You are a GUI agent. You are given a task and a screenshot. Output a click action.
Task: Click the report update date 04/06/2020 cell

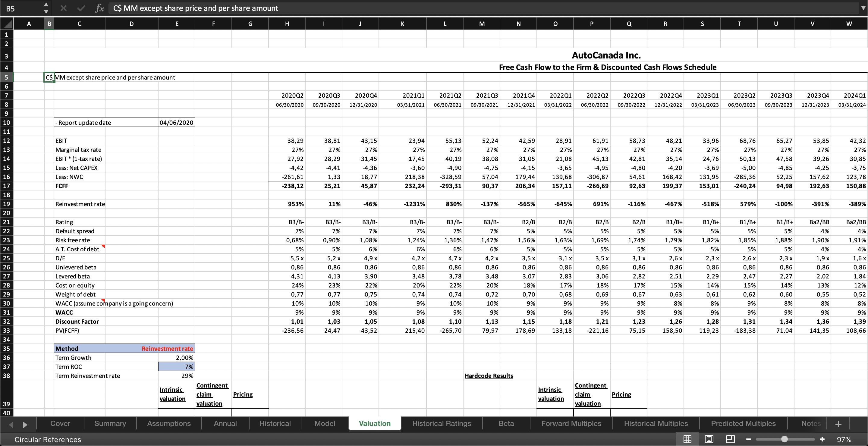[x=177, y=123]
